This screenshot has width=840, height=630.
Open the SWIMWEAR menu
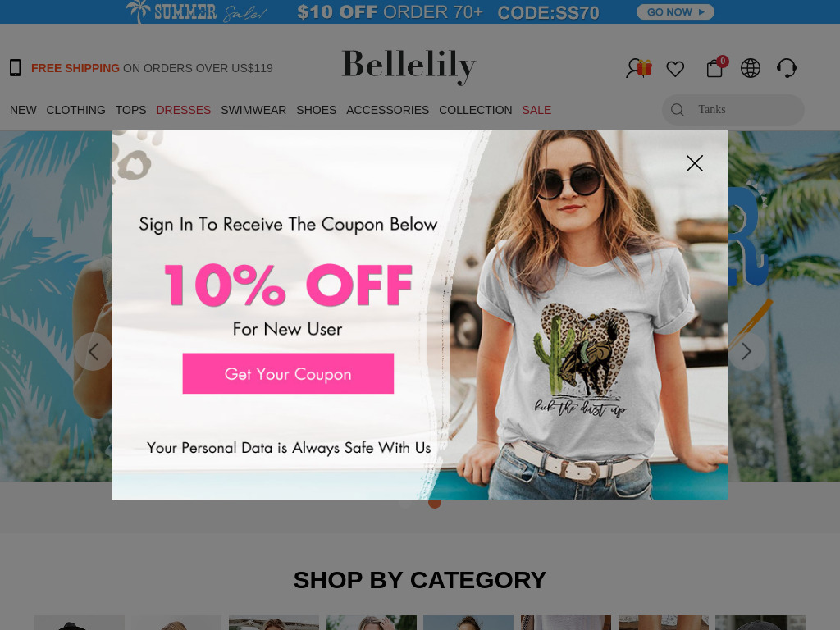(x=253, y=110)
